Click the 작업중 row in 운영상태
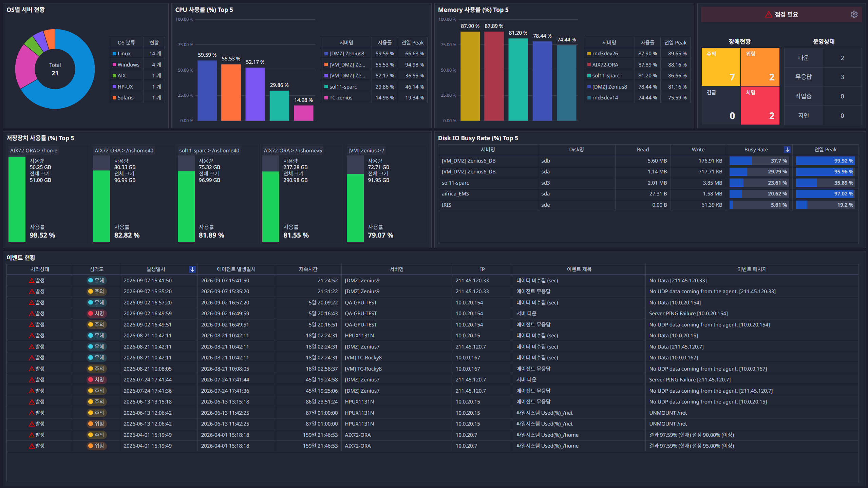 click(x=823, y=96)
